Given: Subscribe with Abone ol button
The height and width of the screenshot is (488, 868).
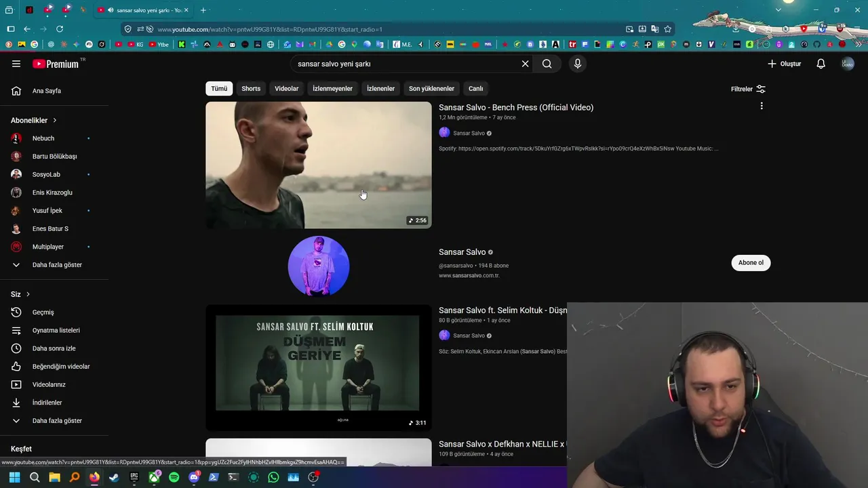Looking at the screenshot, I should pyautogui.click(x=751, y=263).
